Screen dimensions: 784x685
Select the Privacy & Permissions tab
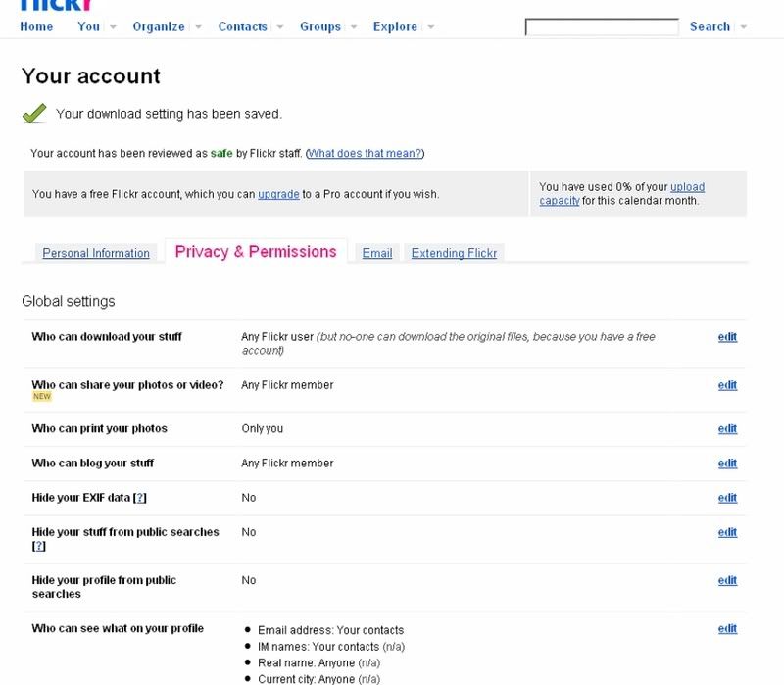coord(256,252)
